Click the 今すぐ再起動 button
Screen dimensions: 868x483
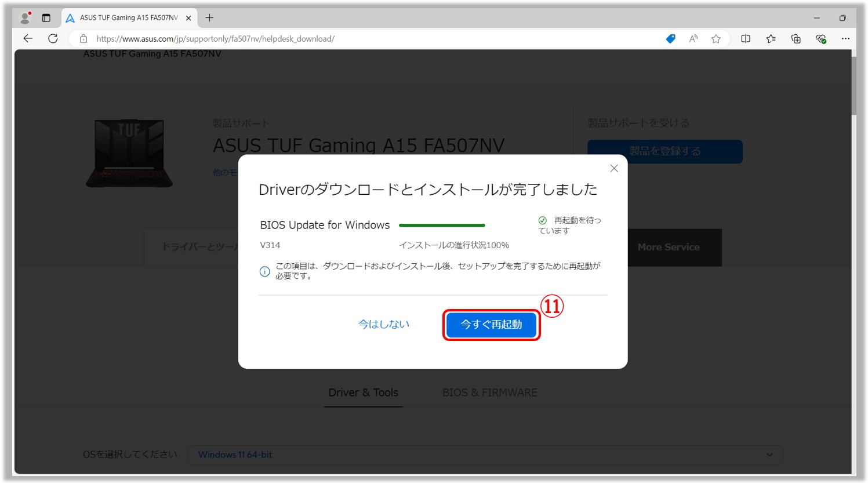(x=491, y=325)
